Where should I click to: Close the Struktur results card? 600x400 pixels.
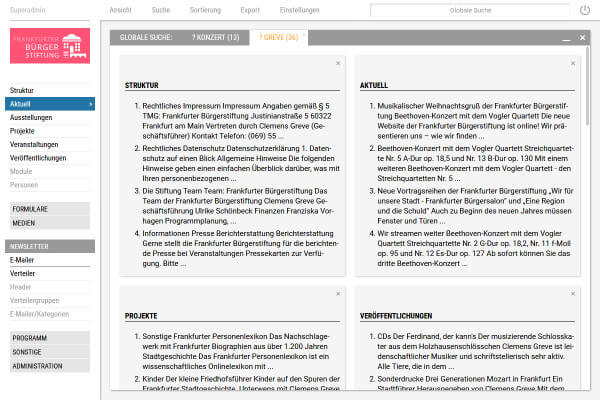338,63
